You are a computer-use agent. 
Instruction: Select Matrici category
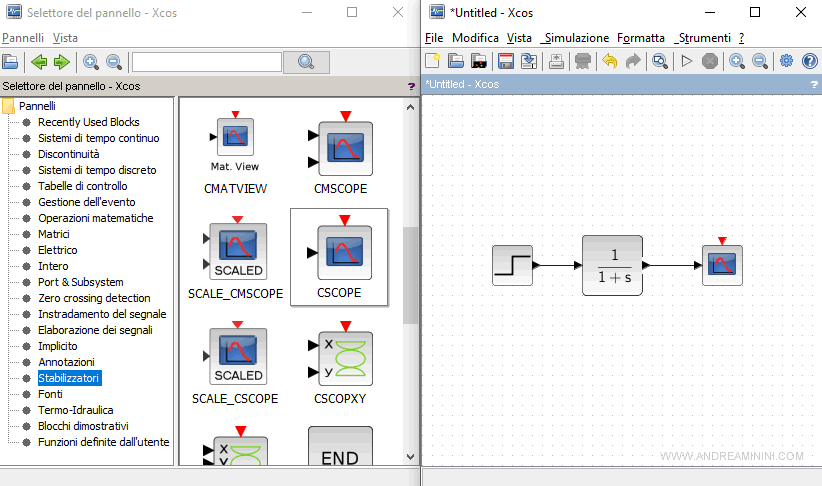pyautogui.click(x=53, y=234)
